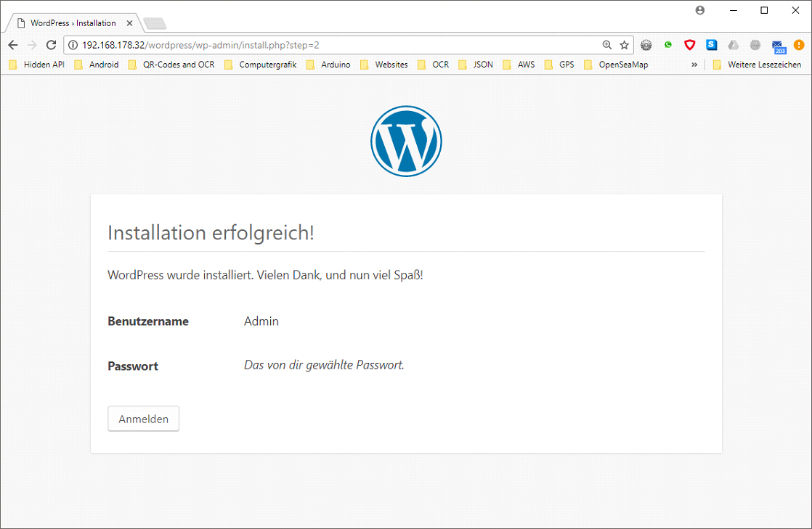Click the zoom magnifier icon in address bar
Image resolution: width=812 pixels, height=529 pixels.
coord(607,45)
